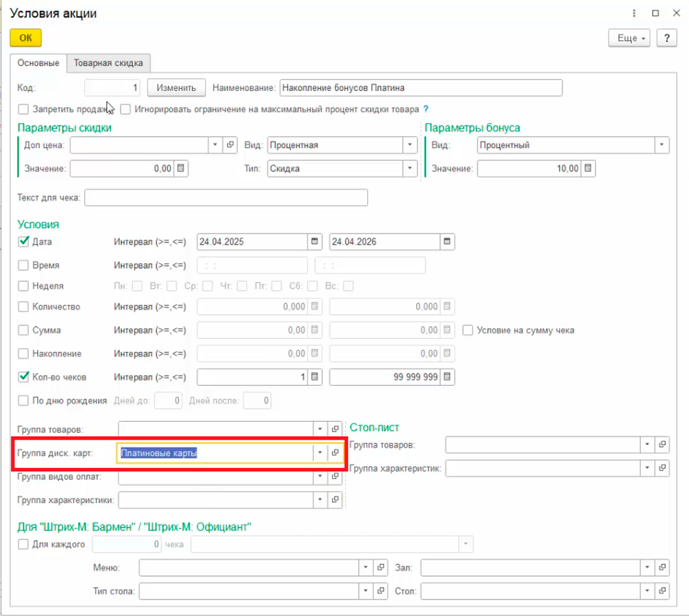Switch to the Товарная скидка tab

click(108, 63)
